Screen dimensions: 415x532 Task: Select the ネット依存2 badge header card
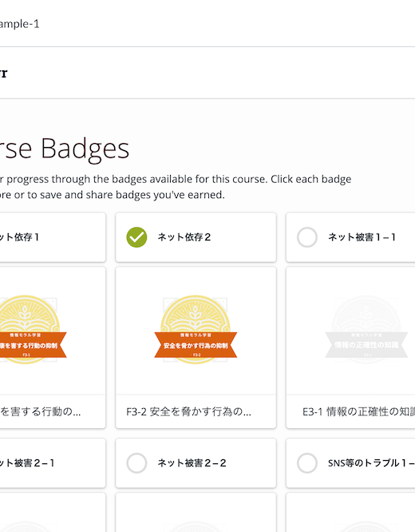coord(196,237)
